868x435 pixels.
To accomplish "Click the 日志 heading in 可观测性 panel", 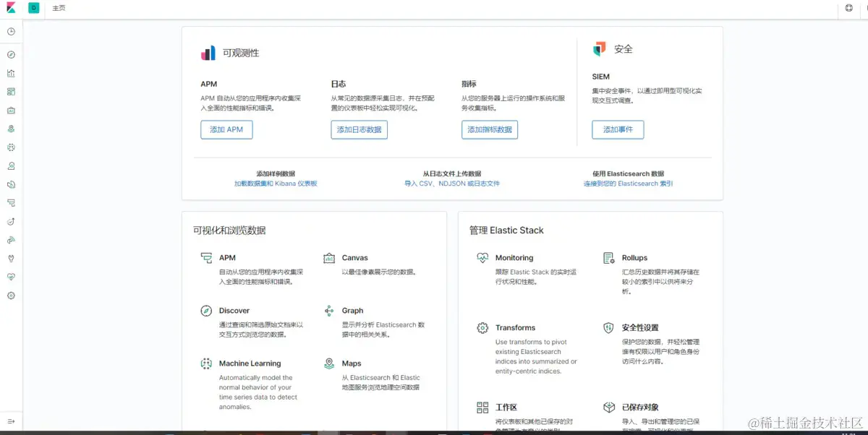I will (339, 84).
